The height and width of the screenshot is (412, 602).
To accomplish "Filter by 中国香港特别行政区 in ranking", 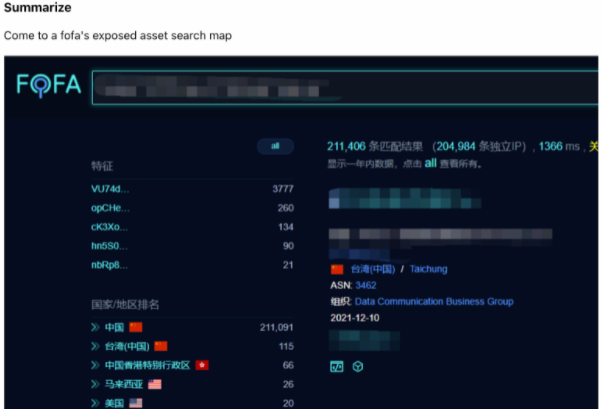I will click(147, 365).
